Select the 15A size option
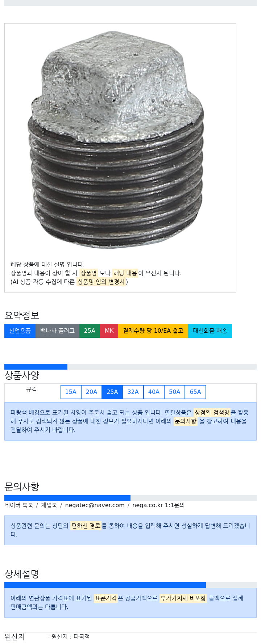Viewport: 261px width, 644px height. point(71,392)
